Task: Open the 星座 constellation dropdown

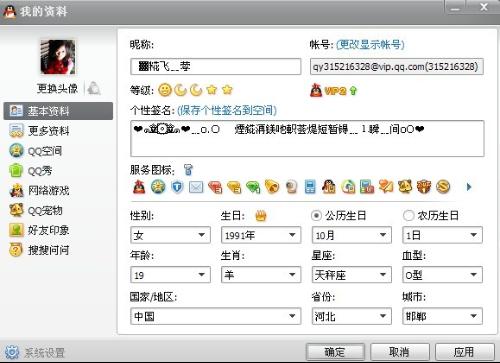Action: tap(352, 275)
